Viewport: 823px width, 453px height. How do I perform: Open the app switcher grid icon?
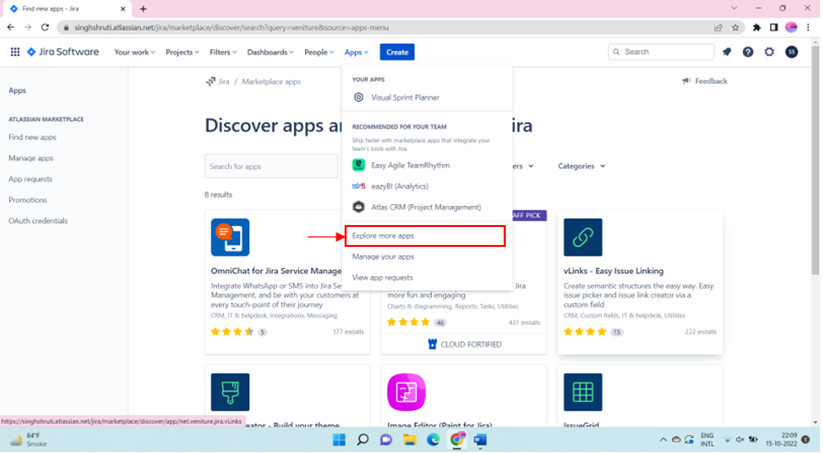[15, 52]
